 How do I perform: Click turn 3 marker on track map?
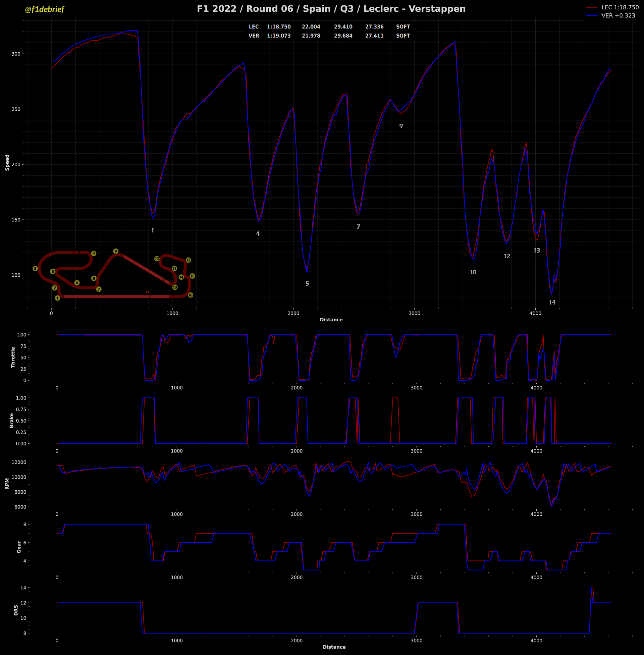(x=35, y=269)
